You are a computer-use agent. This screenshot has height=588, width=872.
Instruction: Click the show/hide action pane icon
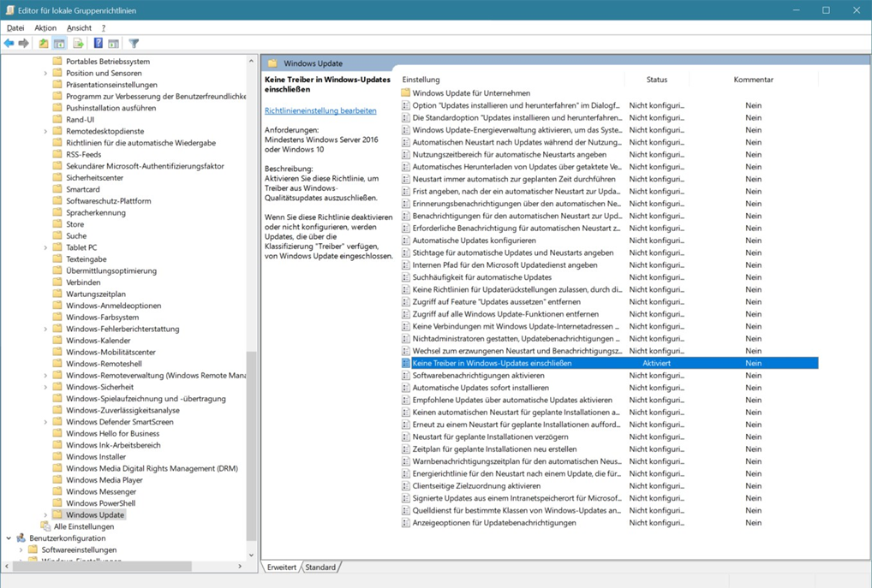(113, 44)
